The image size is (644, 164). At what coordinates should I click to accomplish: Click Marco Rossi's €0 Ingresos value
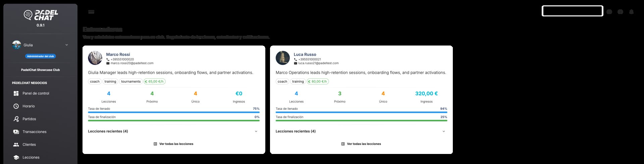click(239, 93)
